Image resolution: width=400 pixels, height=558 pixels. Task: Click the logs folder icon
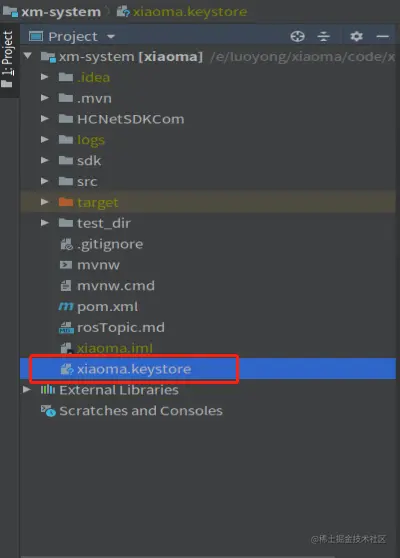pyautogui.click(x=66, y=139)
